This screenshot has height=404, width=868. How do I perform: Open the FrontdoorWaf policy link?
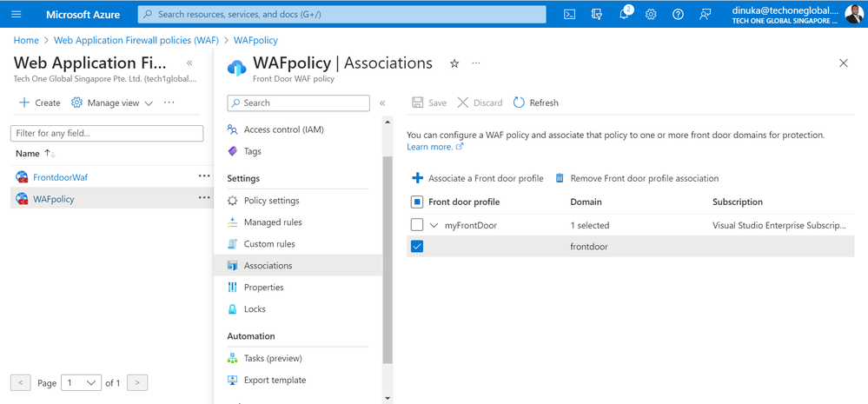click(60, 177)
